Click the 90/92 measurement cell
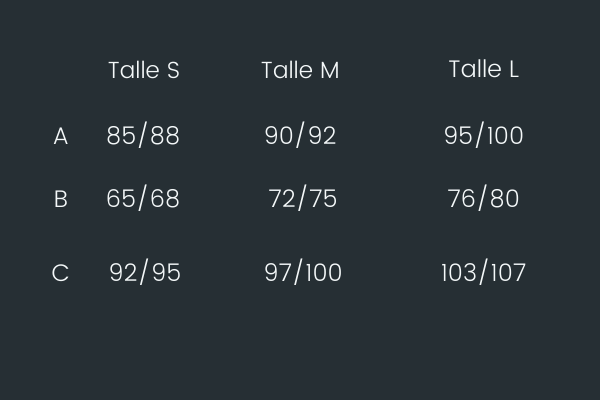600x400 pixels. pos(300,135)
